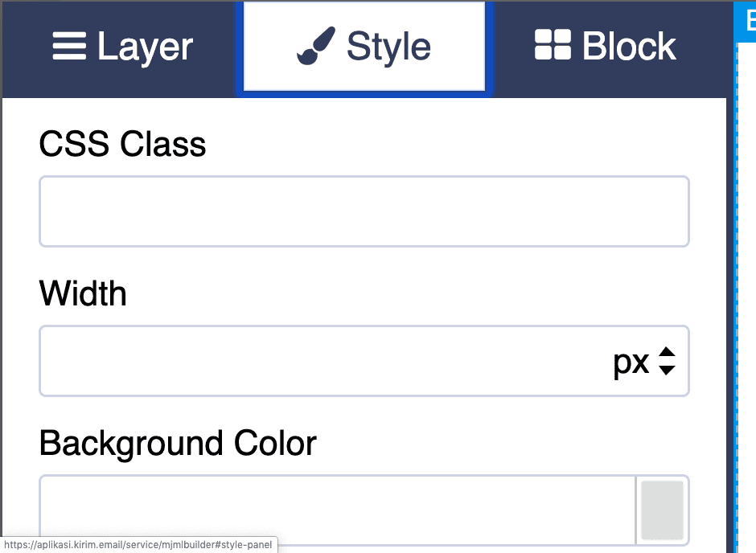The image size is (756, 553).
Task: Click the four-square grid icon on Block tab
Action: click(553, 46)
